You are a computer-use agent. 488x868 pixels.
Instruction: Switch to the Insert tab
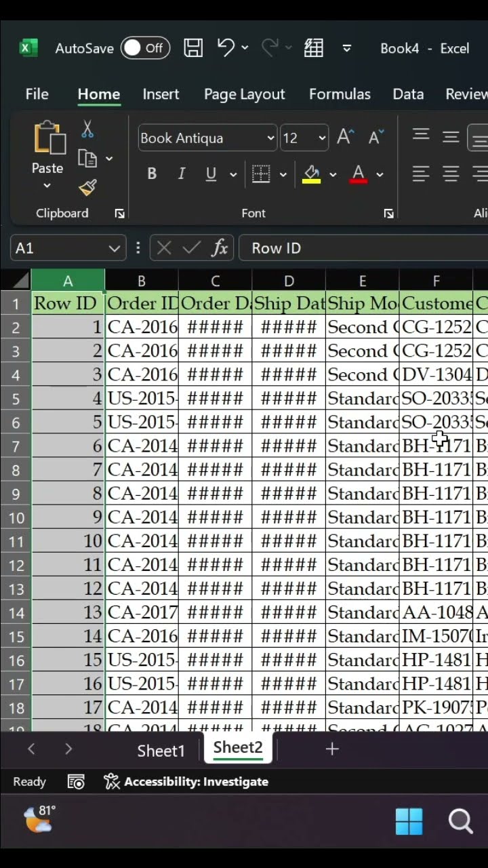(x=161, y=94)
